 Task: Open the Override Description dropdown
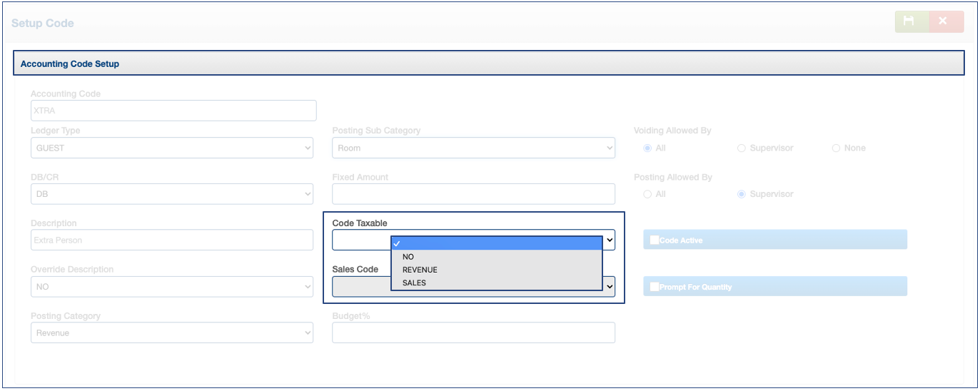(171, 287)
